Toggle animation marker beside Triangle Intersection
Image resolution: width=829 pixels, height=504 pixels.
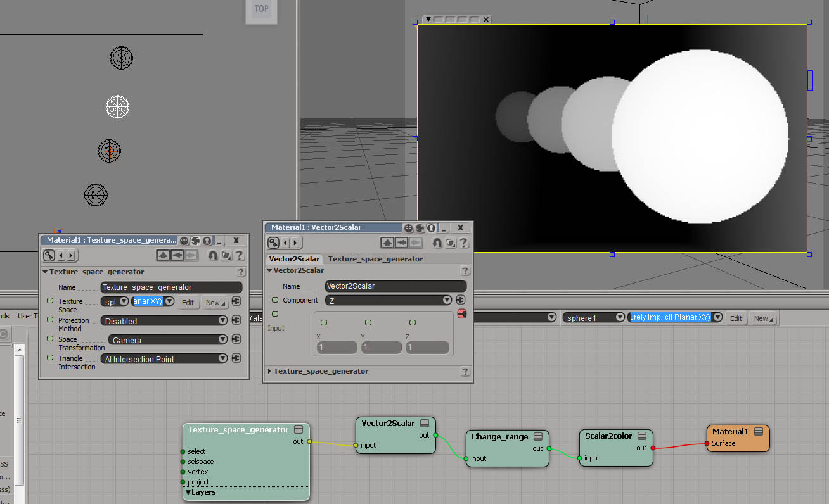click(50, 358)
